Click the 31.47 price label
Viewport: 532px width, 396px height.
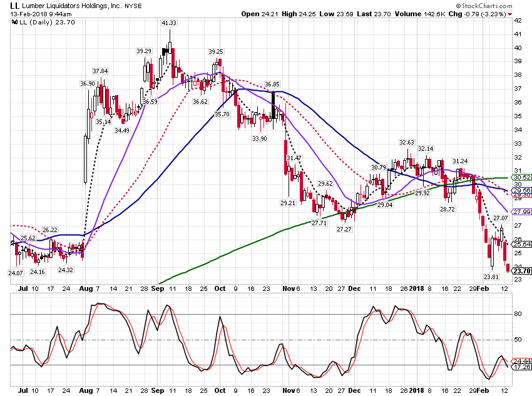(x=294, y=158)
